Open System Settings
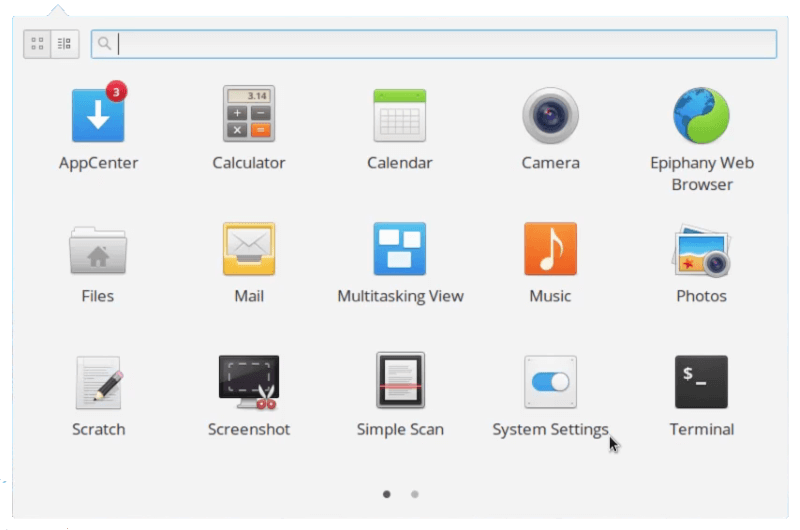 tap(550, 382)
